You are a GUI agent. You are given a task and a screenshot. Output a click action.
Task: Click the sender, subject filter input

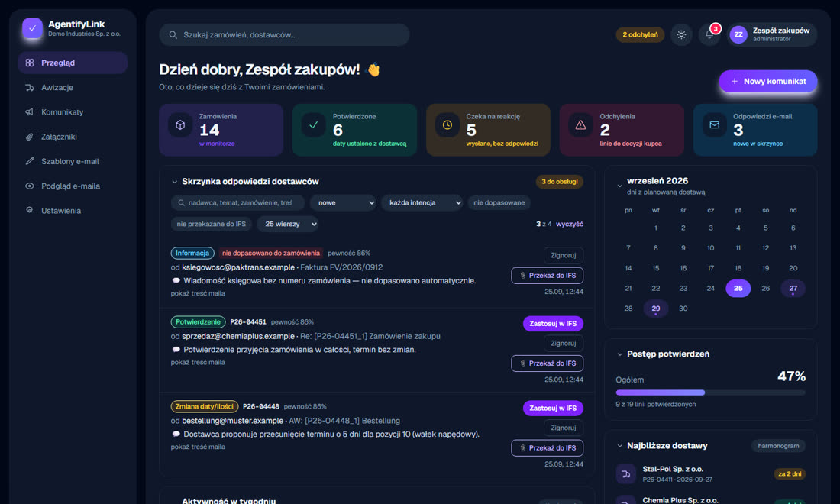click(237, 203)
